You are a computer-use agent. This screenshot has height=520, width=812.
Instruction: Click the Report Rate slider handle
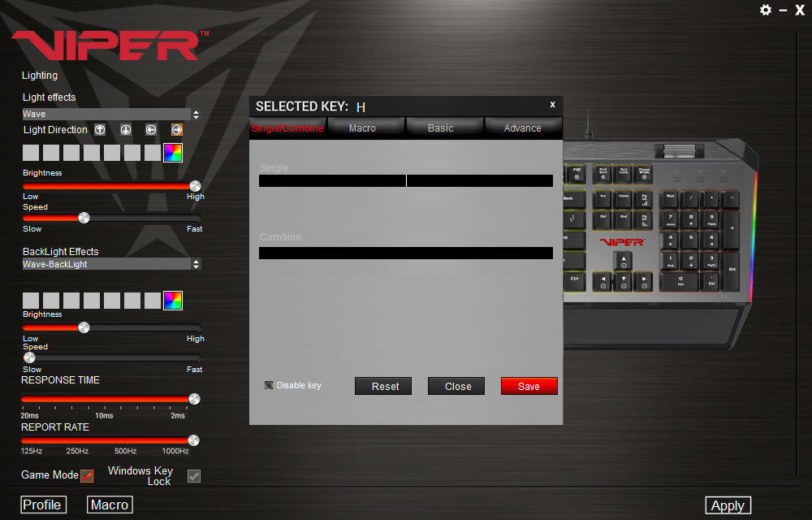click(x=194, y=440)
